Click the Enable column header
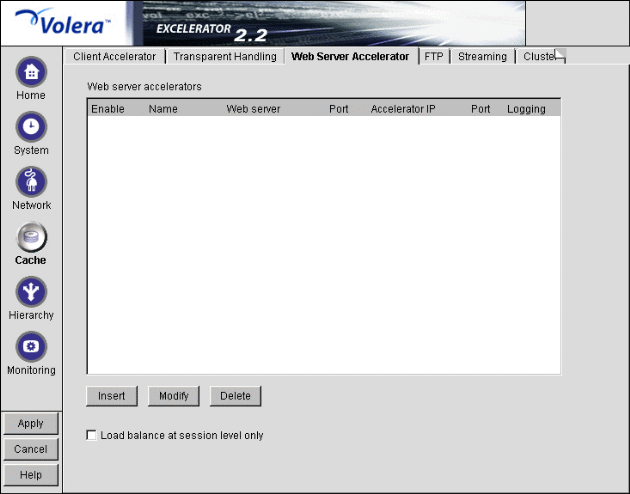Screen dimensions: 630x494 [108, 109]
